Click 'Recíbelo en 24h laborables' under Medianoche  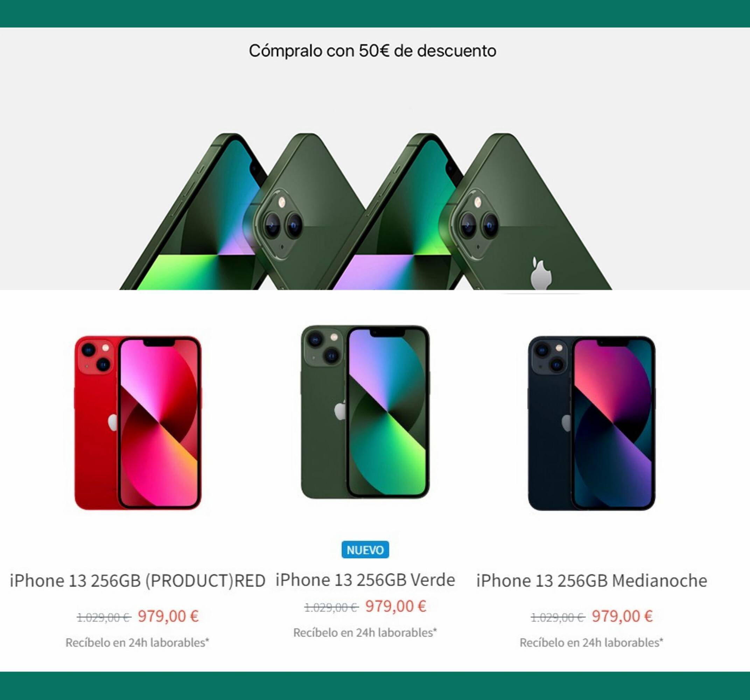591,643
